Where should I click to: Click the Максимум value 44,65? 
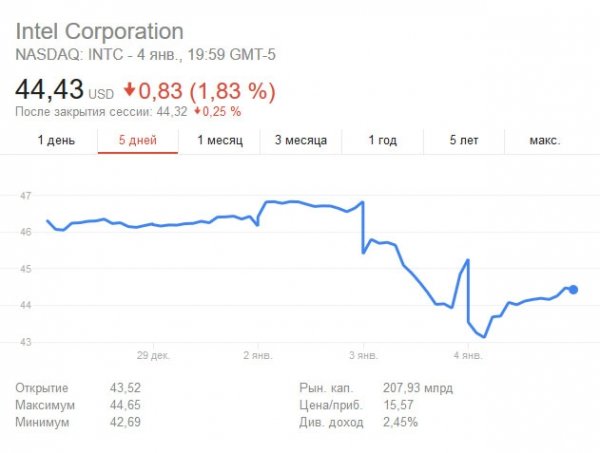coord(126,405)
